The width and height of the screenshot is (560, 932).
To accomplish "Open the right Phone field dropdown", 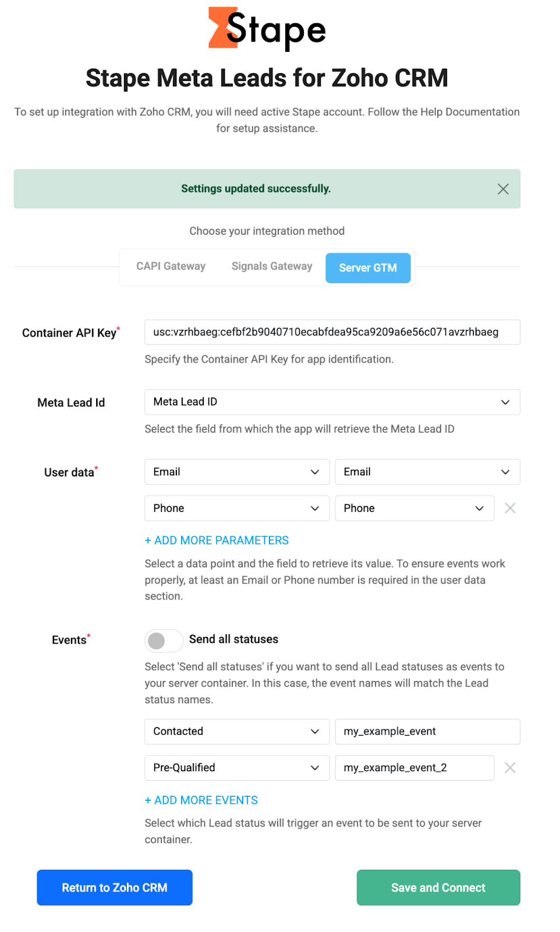I will pyautogui.click(x=414, y=508).
